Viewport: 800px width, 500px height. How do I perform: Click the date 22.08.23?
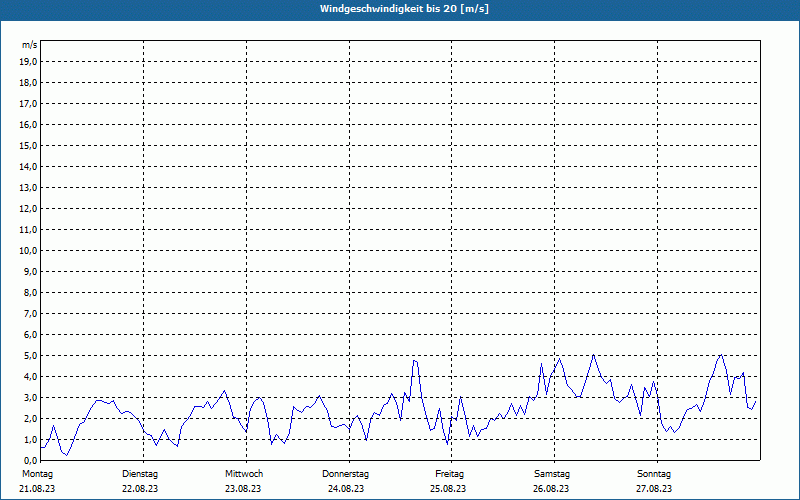point(140,489)
